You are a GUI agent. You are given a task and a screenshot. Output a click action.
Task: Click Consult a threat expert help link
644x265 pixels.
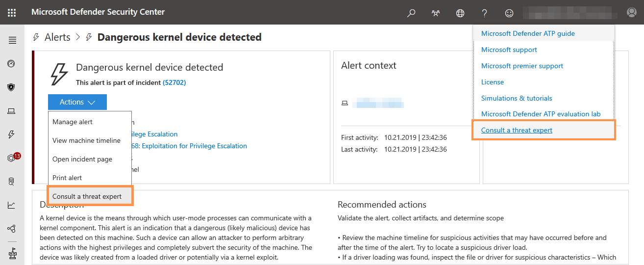pos(517,130)
